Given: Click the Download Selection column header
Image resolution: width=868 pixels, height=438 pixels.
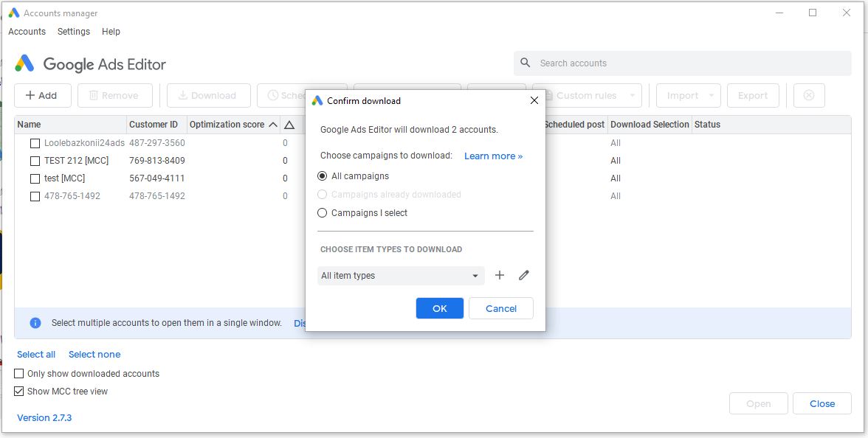Looking at the screenshot, I should pos(650,125).
